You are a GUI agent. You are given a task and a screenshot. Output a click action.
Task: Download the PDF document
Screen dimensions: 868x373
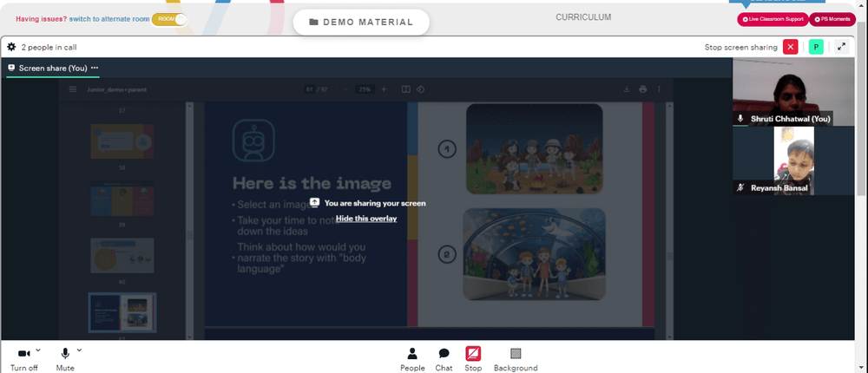click(627, 89)
